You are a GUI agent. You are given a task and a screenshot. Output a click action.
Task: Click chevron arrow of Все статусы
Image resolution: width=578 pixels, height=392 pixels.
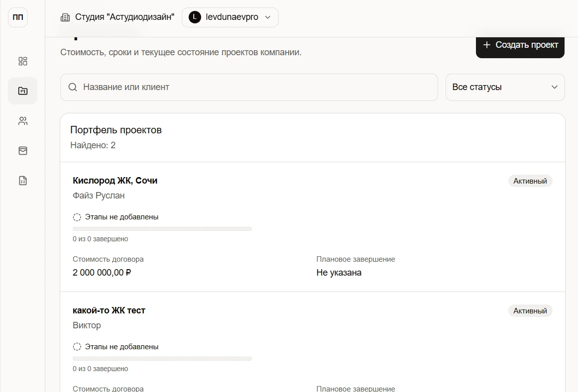tap(555, 88)
